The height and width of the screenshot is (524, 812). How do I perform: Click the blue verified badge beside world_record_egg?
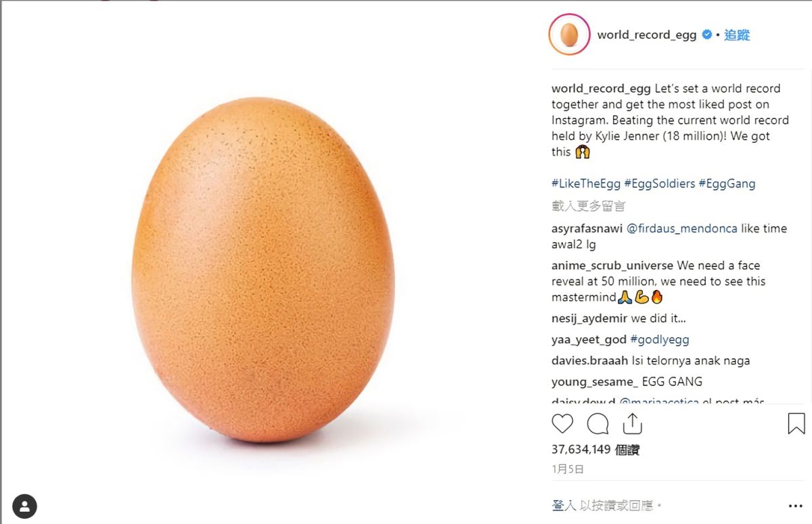[706, 34]
